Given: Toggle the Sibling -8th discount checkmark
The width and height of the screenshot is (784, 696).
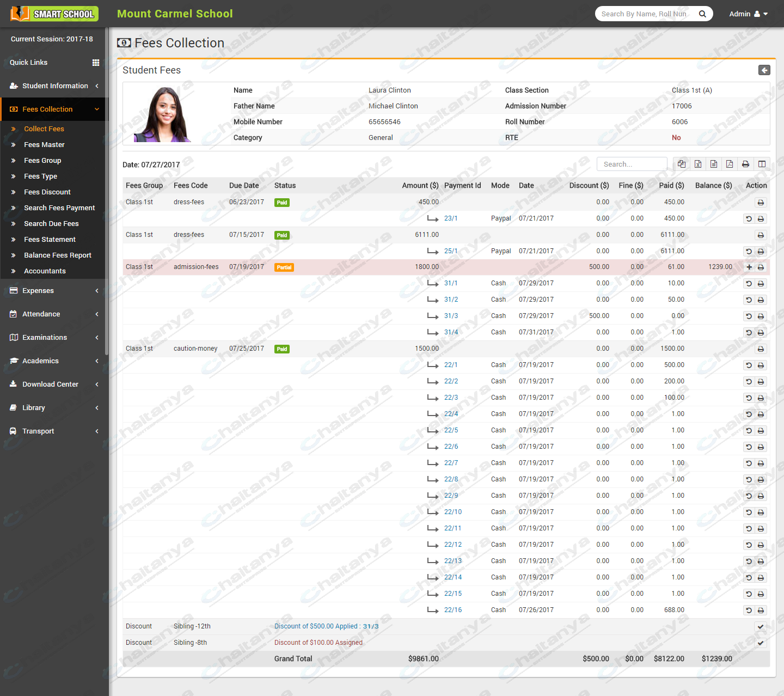Looking at the screenshot, I should (x=761, y=643).
